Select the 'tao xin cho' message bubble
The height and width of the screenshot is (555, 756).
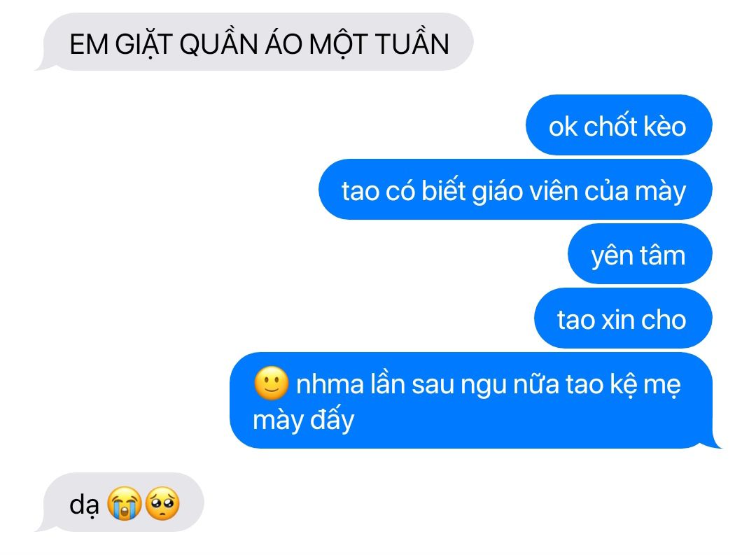[x=623, y=318]
